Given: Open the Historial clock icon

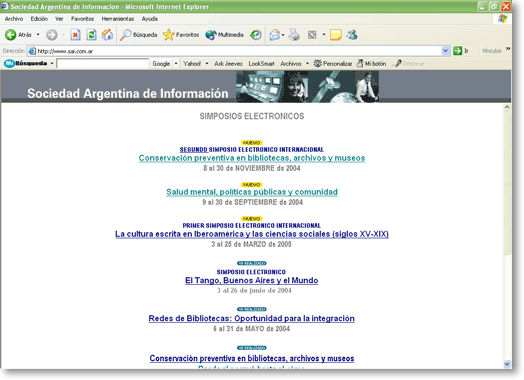Looking at the screenshot, I should [256, 34].
